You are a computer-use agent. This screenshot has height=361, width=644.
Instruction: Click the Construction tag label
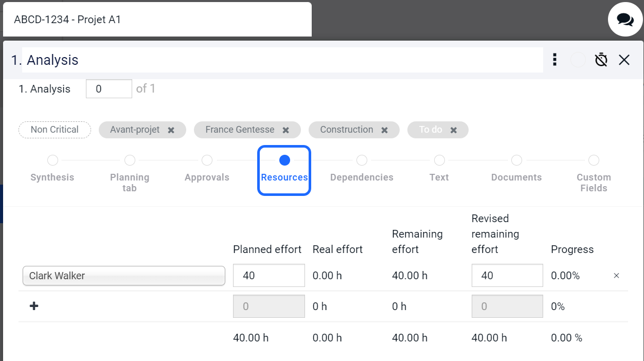[346, 130]
